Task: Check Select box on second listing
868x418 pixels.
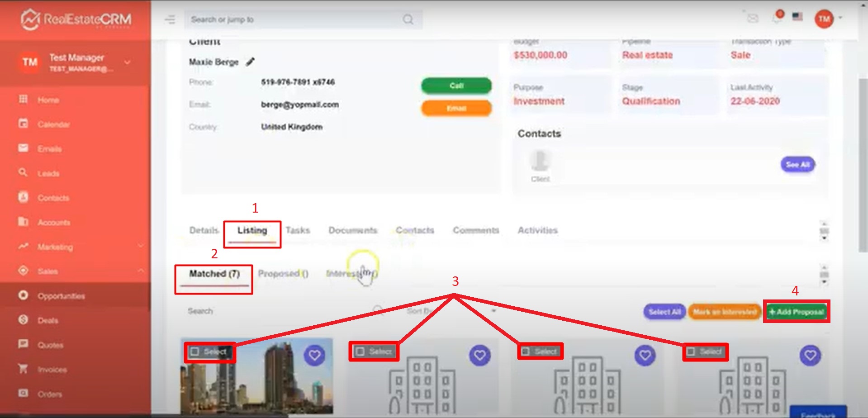Action: 360,351
